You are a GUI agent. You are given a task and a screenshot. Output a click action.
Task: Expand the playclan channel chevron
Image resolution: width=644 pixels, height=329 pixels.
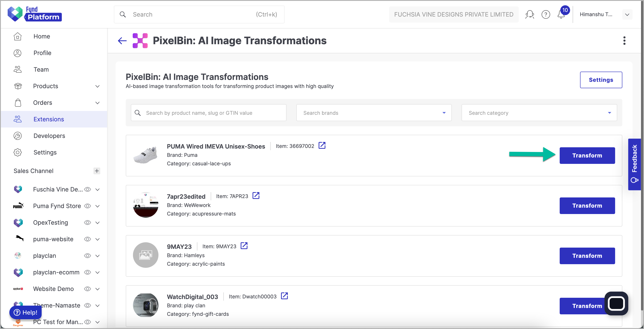[x=97, y=256]
